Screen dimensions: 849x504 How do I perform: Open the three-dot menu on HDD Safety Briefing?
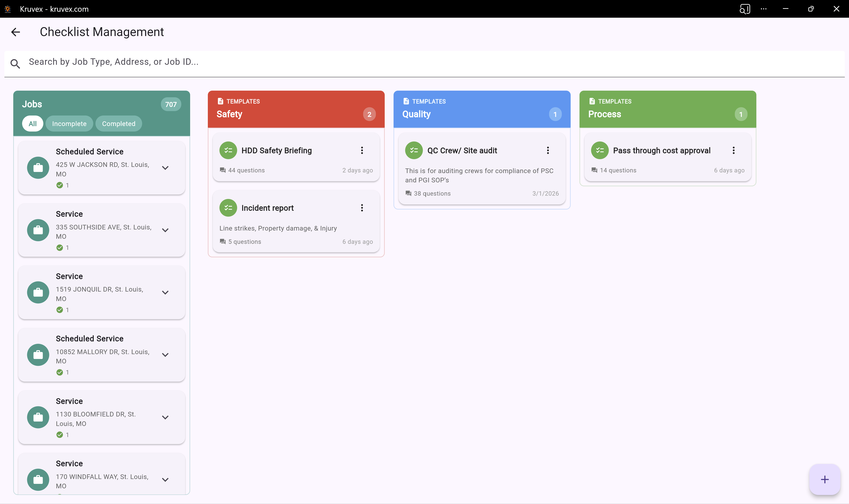pyautogui.click(x=362, y=150)
